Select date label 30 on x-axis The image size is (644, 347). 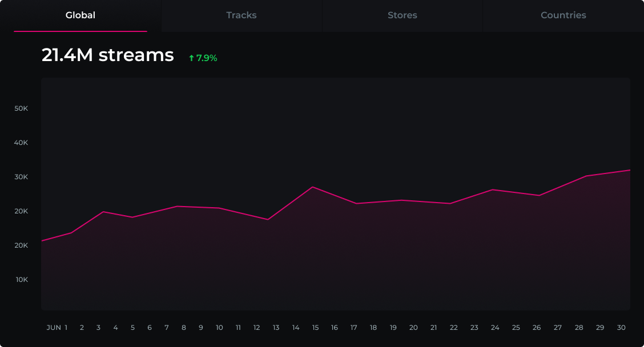click(x=621, y=328)
